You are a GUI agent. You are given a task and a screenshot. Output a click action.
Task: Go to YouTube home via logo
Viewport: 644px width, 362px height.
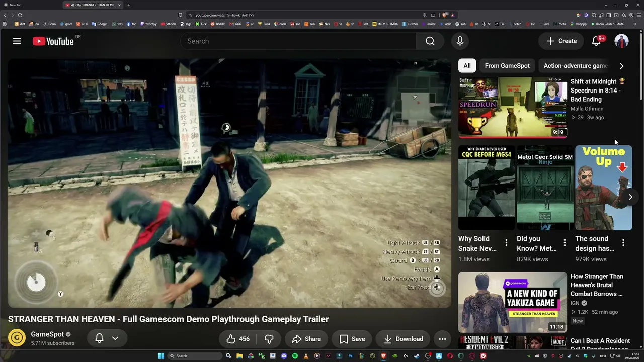coord(53,41)
